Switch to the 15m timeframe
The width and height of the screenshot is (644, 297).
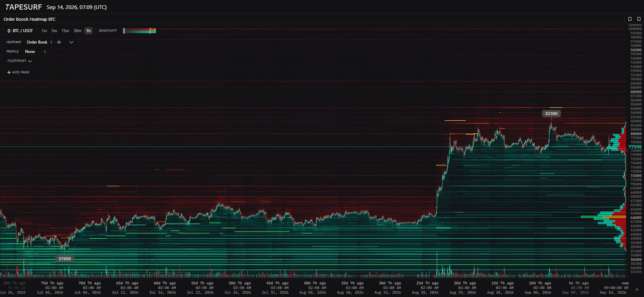point(65,31)
